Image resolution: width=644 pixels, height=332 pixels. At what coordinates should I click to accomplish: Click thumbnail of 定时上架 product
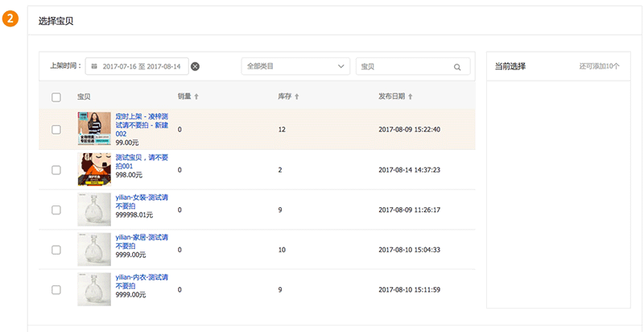coord(93,130)
